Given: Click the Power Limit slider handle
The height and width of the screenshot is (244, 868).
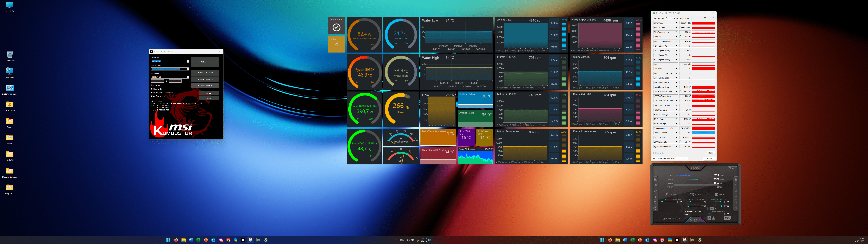Looking at the screenshot, I should 720,202.
